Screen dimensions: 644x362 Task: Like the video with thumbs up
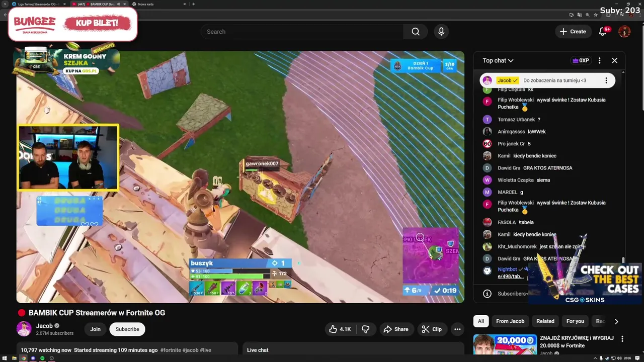click(340, 329)
